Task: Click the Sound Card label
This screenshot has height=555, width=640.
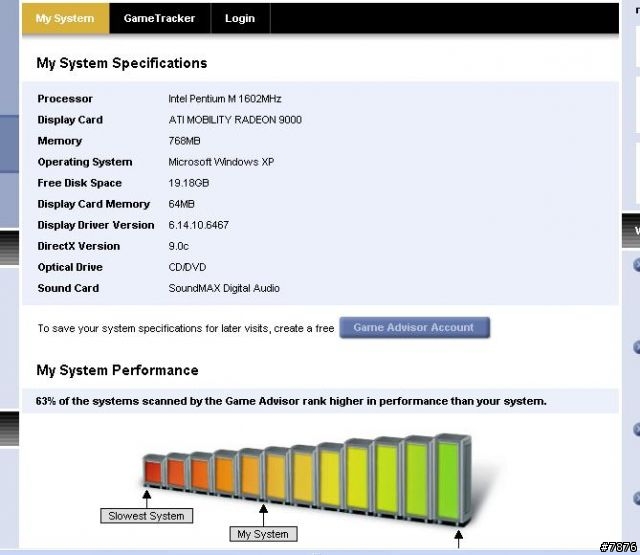Action: pos(68,289)
